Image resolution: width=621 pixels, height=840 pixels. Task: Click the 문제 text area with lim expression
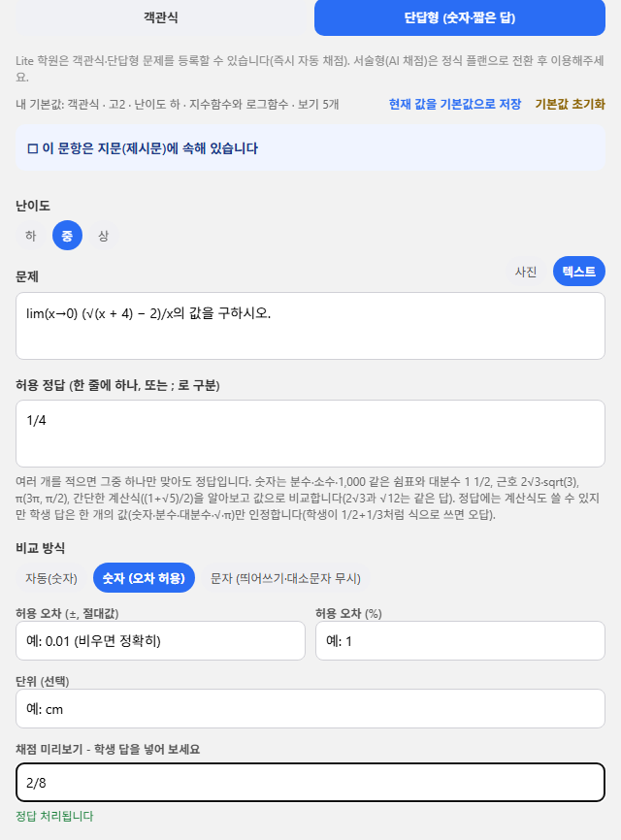[310, 326]
